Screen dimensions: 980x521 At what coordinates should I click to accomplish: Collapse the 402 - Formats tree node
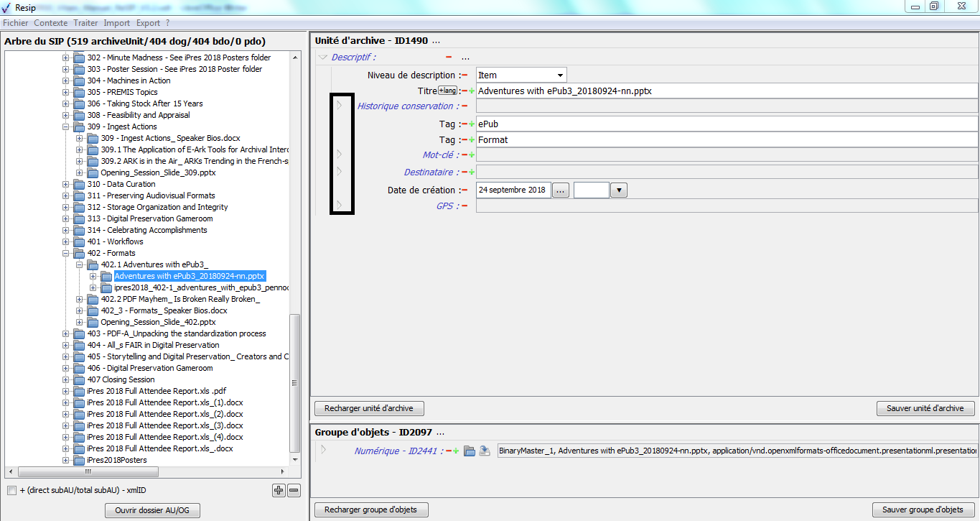(66, 253)
